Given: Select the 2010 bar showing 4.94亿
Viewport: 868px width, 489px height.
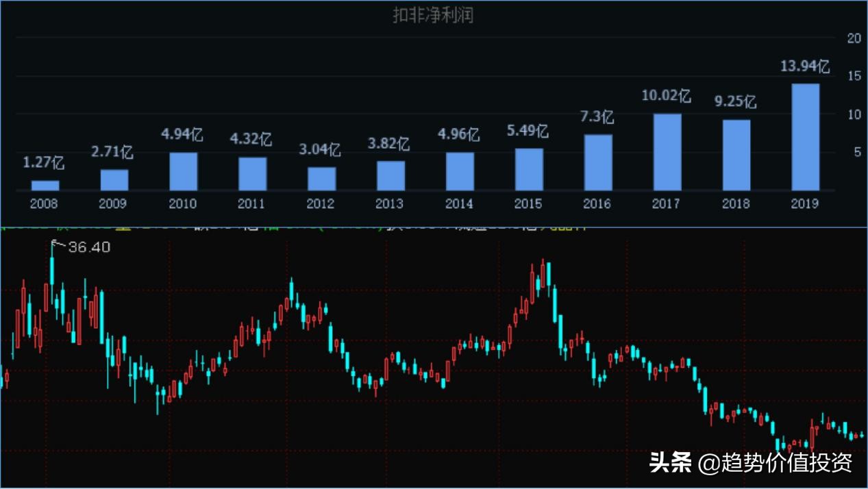Looking at the screenshot, I should 183,171.
